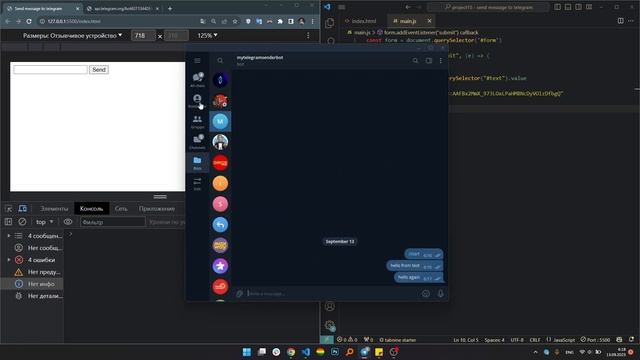Select No info row in console sidebar
The height and width of the screenshot is (360, 640).
pos(32,284)
